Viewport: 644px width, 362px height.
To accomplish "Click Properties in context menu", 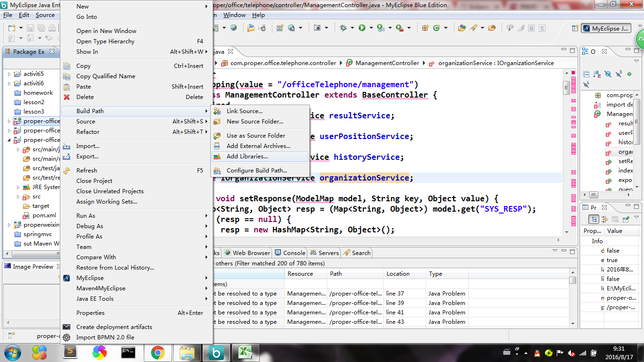I will point(137,313).
